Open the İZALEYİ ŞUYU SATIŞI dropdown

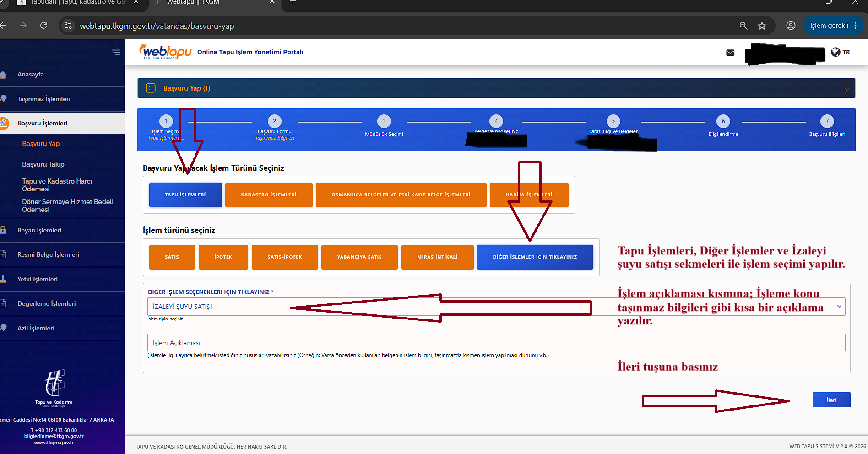coord(496,307)
